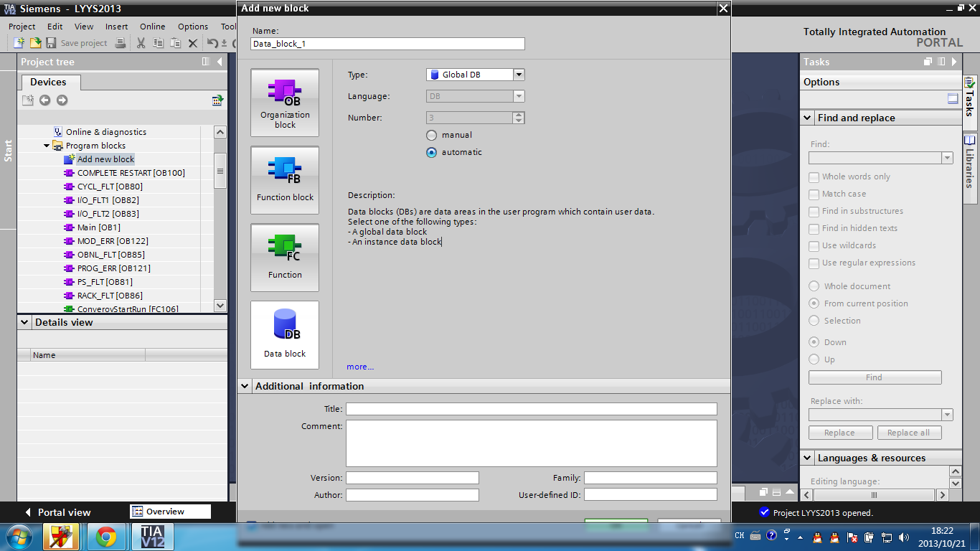Click the Print toolbar icon
Screen dimensions: 980x551
click(121, 43)
